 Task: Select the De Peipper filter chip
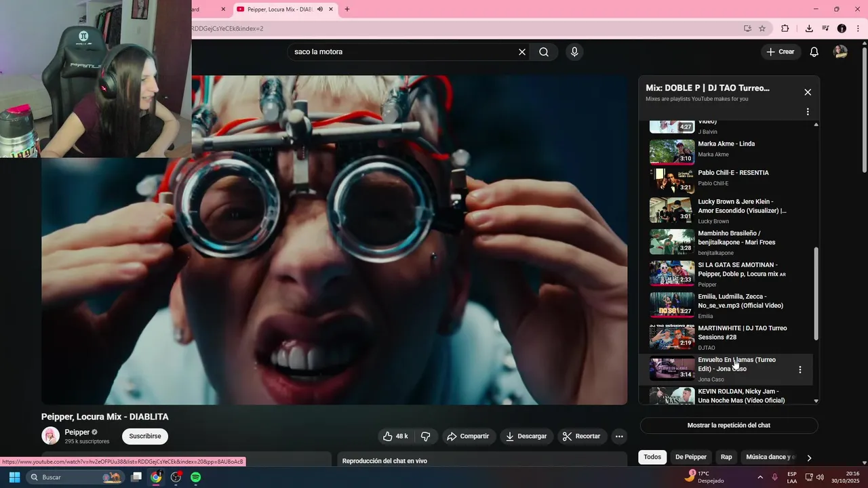pos(691,457)
